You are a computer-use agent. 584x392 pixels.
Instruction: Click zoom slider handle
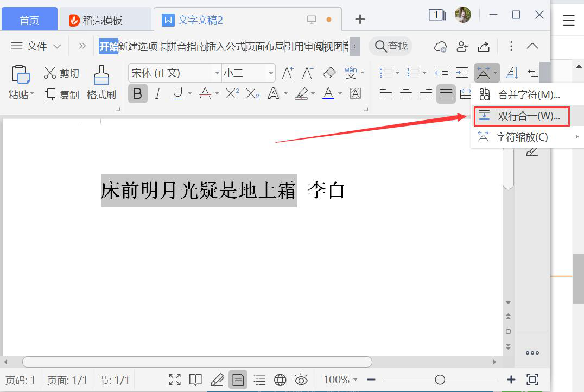pyautogui.click(x=440, y=380)
